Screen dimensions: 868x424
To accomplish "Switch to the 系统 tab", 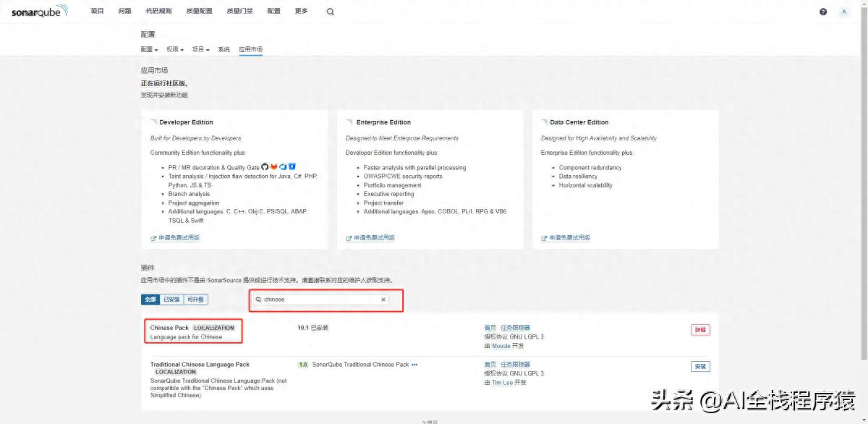I will (224, 49).
